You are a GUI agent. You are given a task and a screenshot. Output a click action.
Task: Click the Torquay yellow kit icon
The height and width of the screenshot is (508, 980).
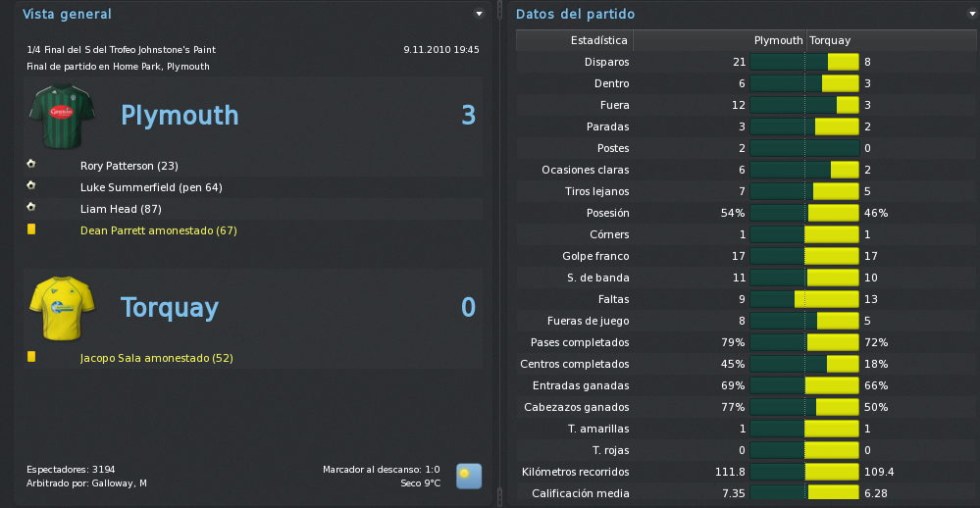point(62,308)
